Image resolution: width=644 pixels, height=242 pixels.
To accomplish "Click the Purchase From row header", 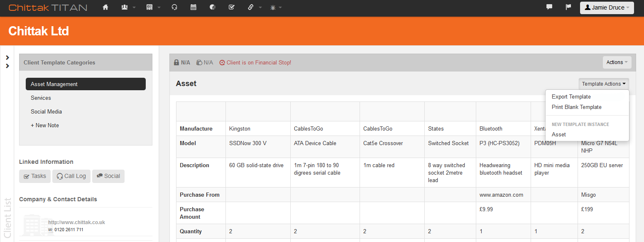I will (201, 195).
